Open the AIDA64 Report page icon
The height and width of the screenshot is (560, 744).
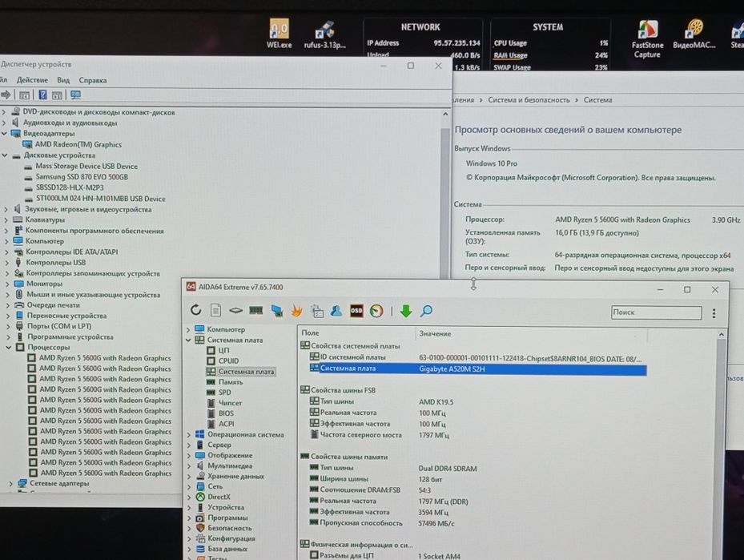[x=216, y=310]
